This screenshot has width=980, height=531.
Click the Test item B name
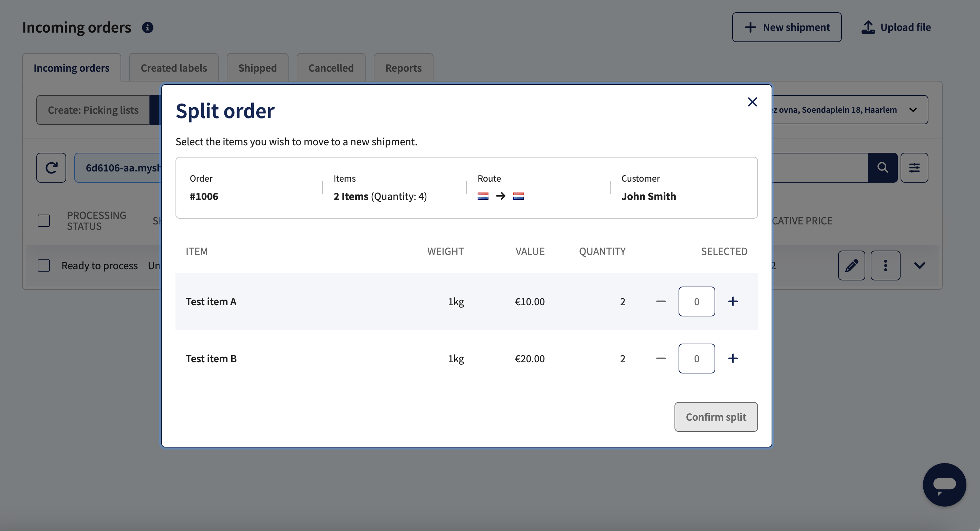click(x=211, y=358)
